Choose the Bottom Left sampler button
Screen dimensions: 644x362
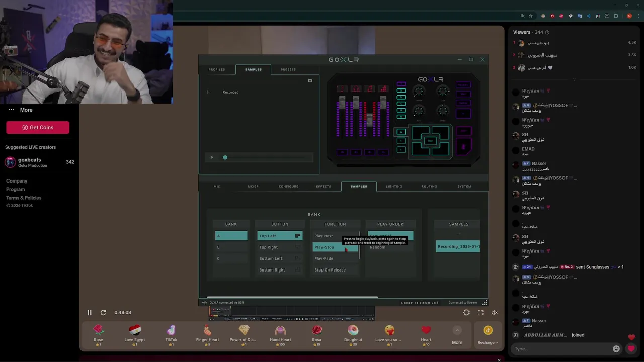[280, 258]
